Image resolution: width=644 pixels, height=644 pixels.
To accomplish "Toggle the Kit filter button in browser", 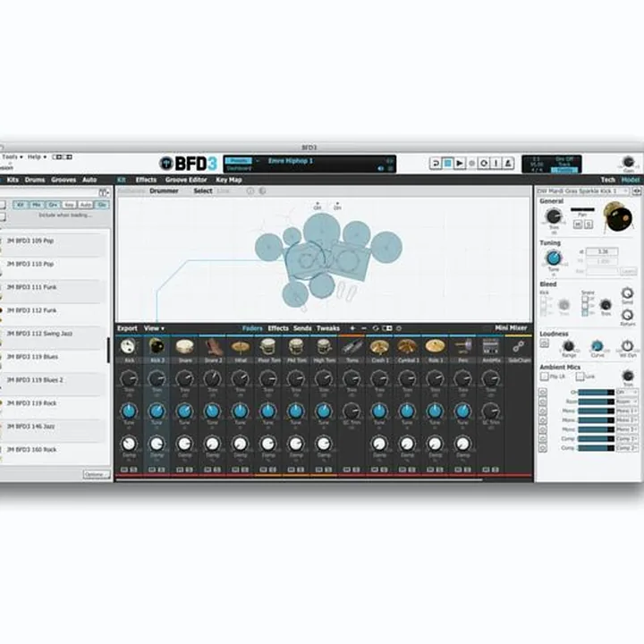I will (x=20, y=205).
